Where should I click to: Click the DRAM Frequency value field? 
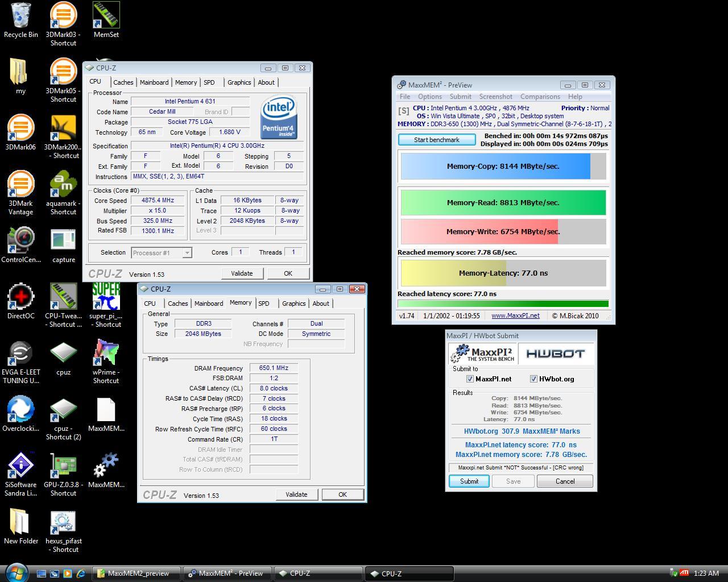coord(274,368)
